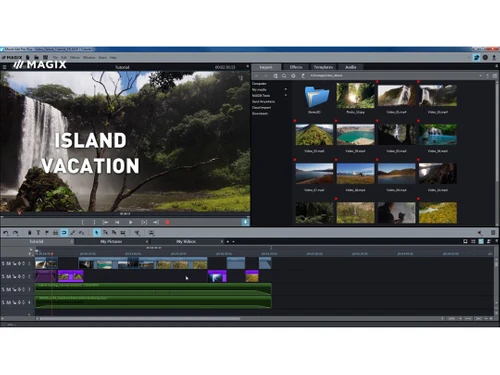Play only the selected range
The width and height of the screenshot is (500, 375).
click(x=144, y=222)
